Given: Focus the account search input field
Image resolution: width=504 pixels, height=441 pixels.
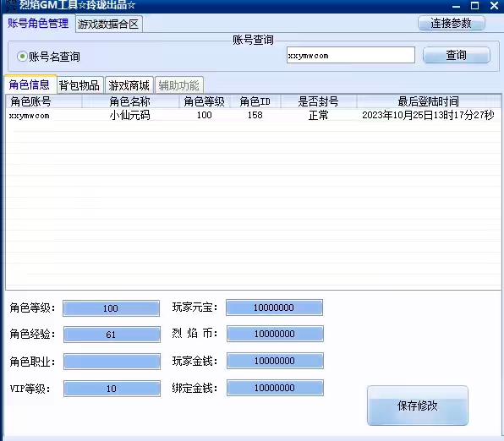Looking at the screenshot, I should (x=350, y=55).
